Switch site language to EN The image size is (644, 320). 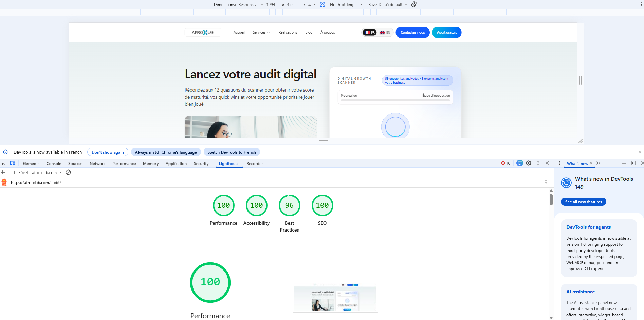385,32
